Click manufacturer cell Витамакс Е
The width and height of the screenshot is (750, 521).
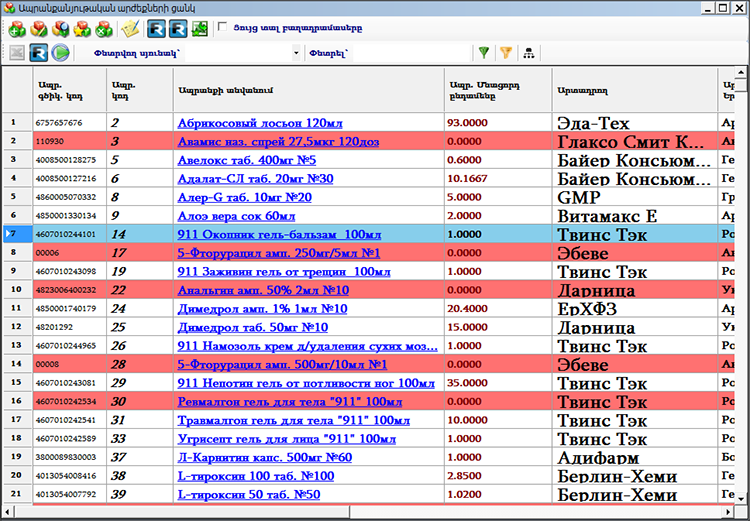[635, 216]
